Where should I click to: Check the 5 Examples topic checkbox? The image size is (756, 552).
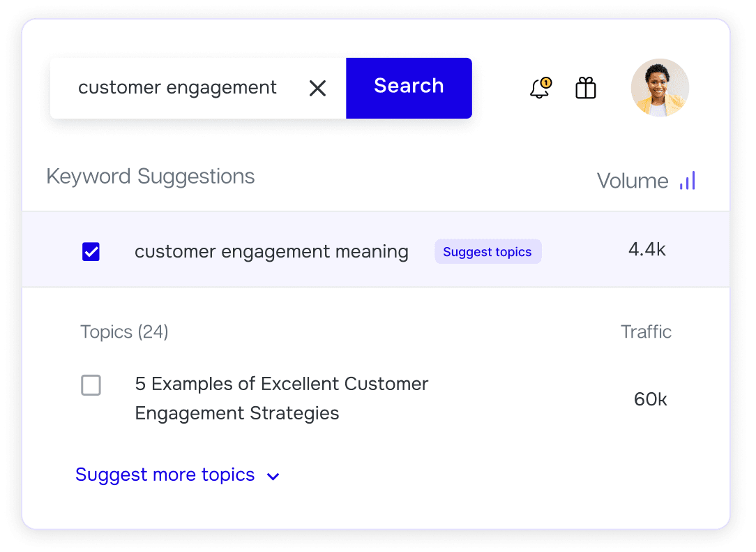(x=91, y=385)
